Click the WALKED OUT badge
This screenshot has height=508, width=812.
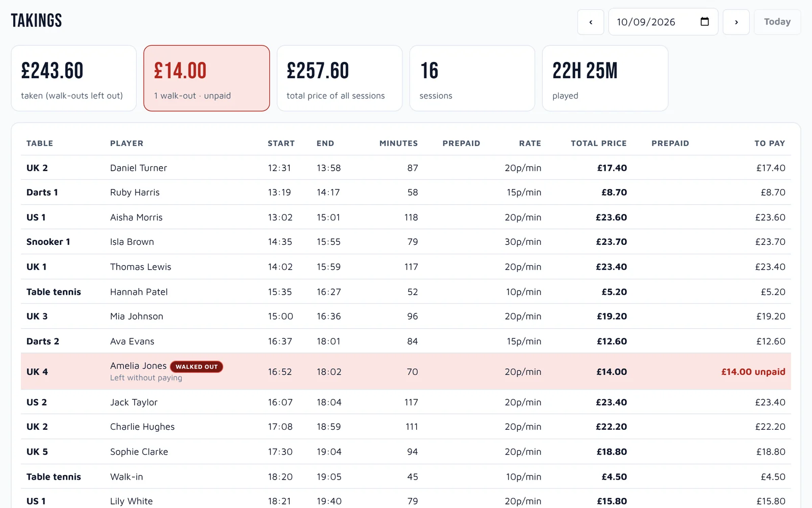[x=196, y=367]
